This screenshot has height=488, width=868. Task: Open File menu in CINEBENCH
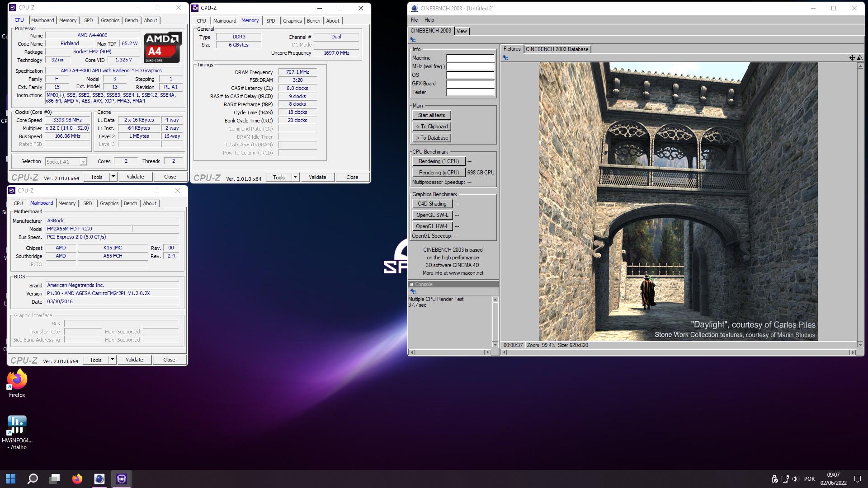(414, 20)
